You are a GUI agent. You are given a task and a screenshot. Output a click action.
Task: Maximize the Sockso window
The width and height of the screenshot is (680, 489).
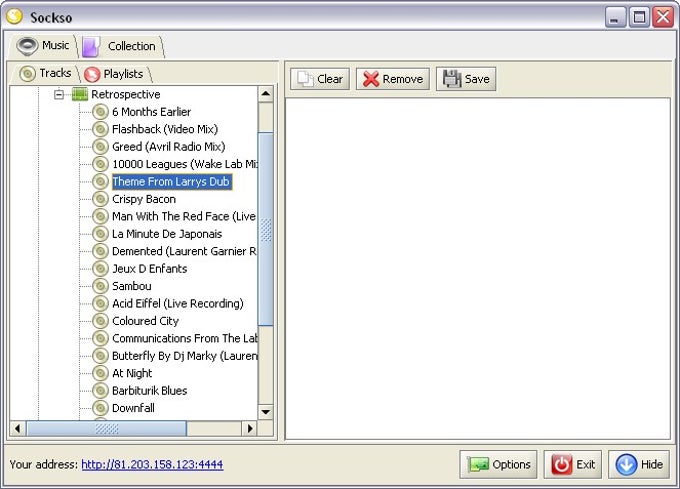click(x=639, y=17)
